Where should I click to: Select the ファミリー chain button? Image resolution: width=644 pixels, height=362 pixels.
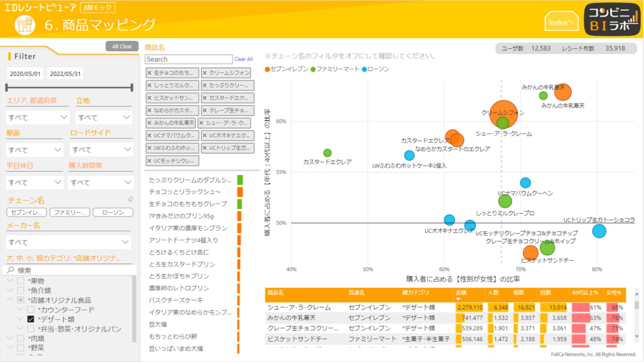pos(70,213)
